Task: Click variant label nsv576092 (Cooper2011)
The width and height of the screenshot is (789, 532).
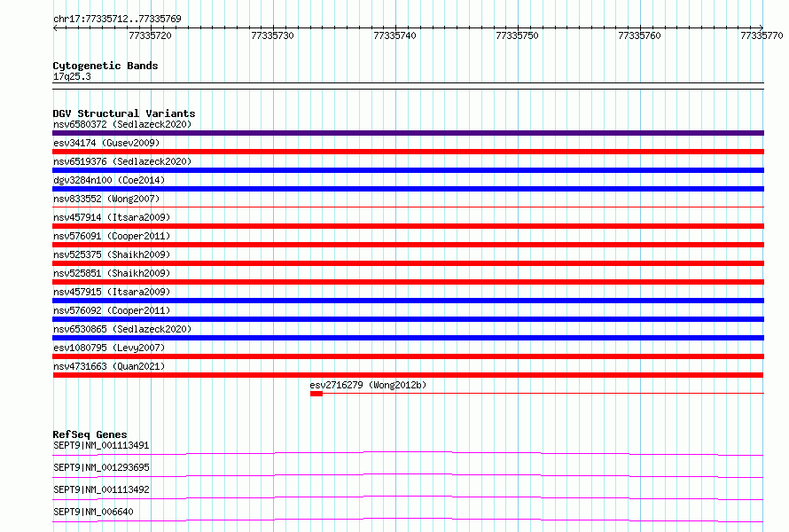Action: point(112,310)
